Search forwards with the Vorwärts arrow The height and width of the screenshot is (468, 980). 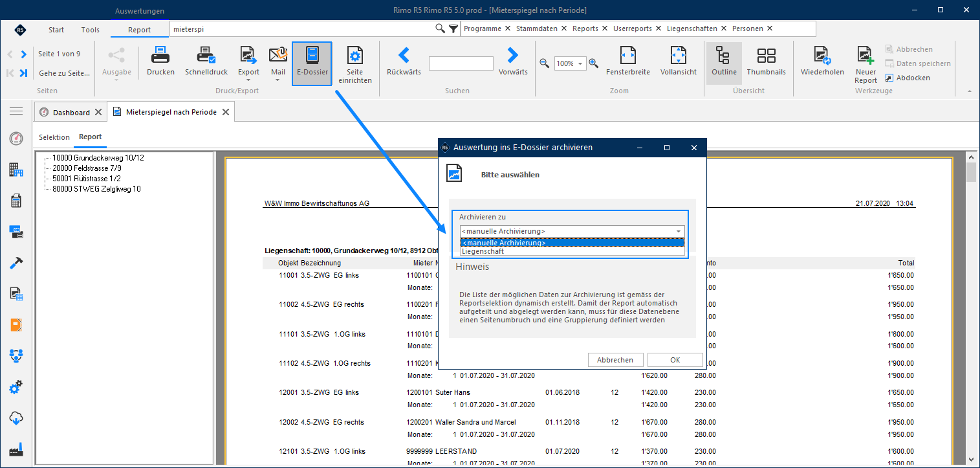tap(513, 62)
